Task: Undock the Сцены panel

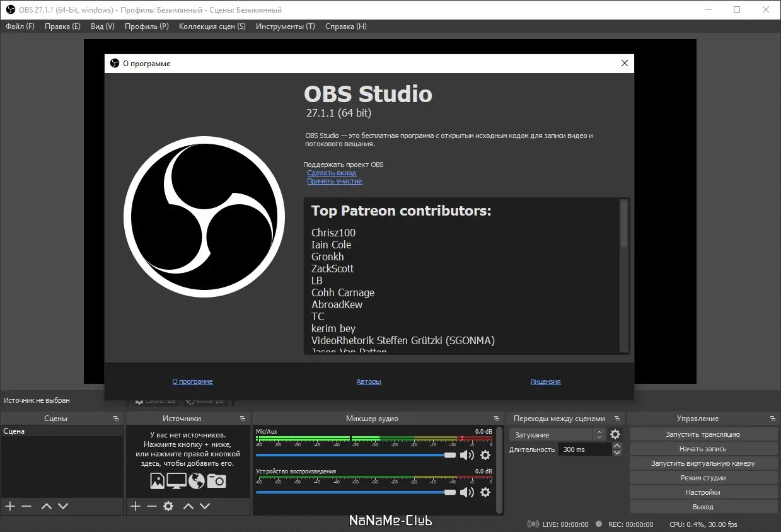Action: (116, 419)
